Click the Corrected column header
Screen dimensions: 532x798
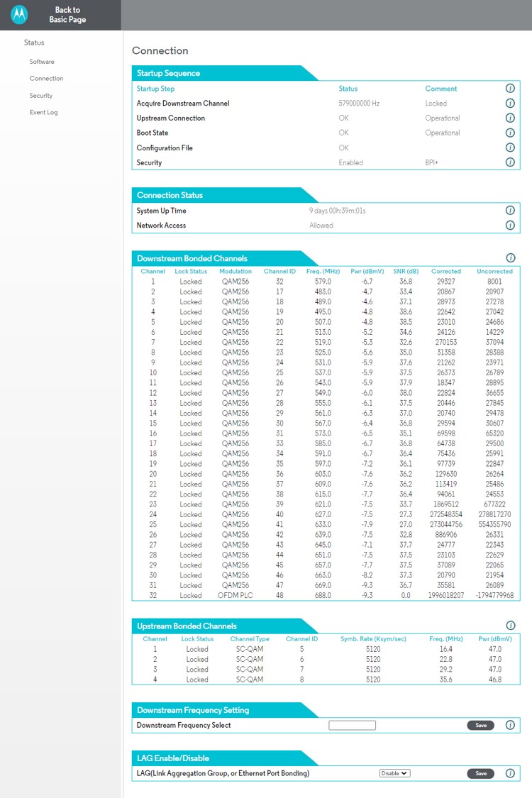tap(446, 271)
